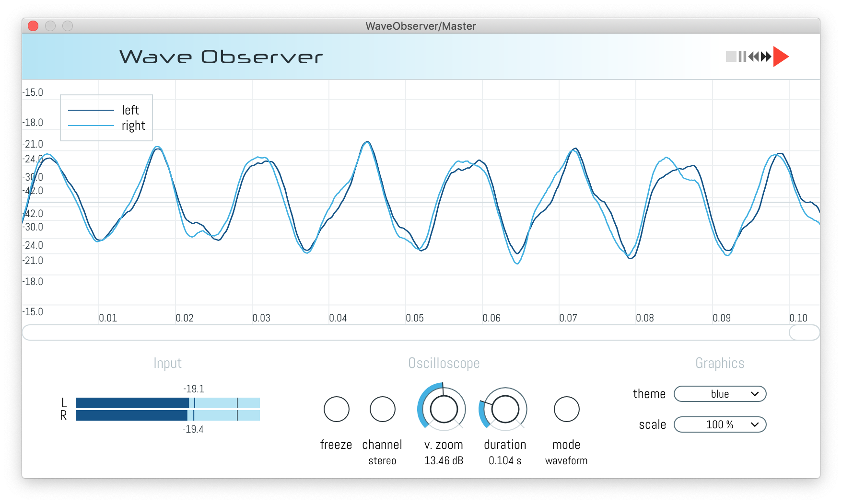Click the stop transport icon
The image size is (842, 504).
[x=731, y=56]
